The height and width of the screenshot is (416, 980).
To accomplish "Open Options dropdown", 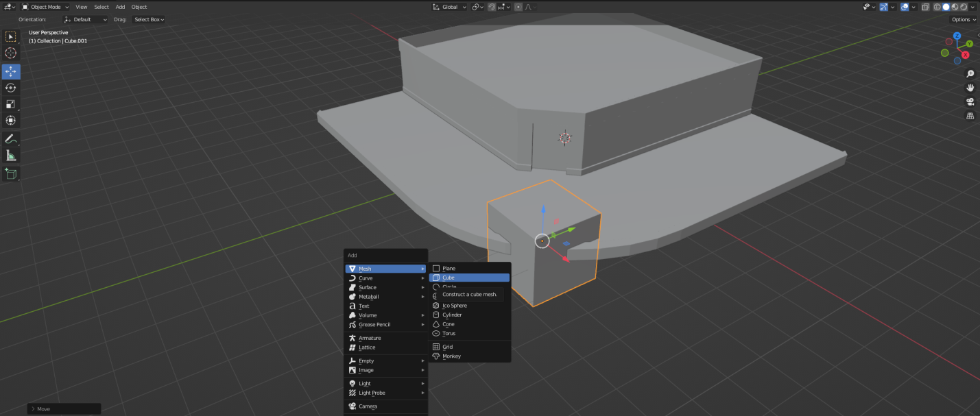I will (x=964, y=19).
